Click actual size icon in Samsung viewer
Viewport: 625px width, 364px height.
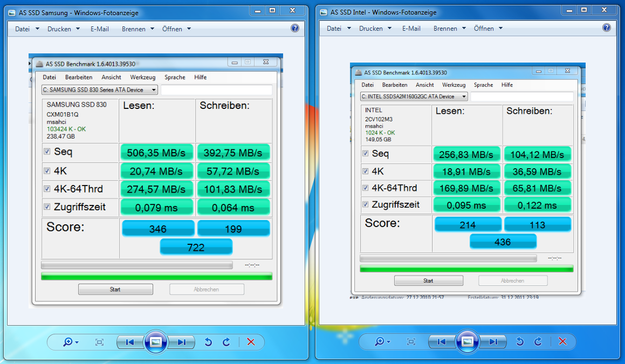click(x=99, y=342)
